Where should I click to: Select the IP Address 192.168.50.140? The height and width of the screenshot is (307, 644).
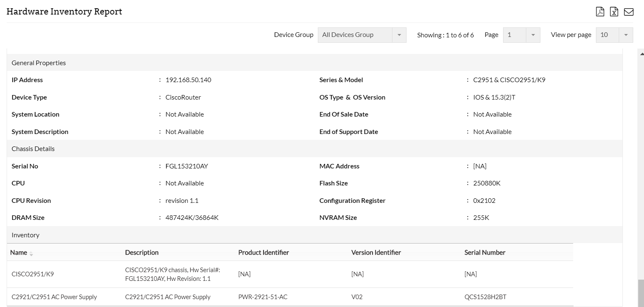point(188,80)
